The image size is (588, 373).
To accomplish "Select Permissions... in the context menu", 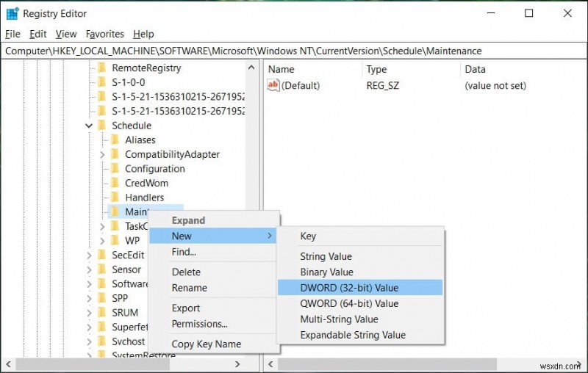I will pyautogui.click(x=199, y=324).
